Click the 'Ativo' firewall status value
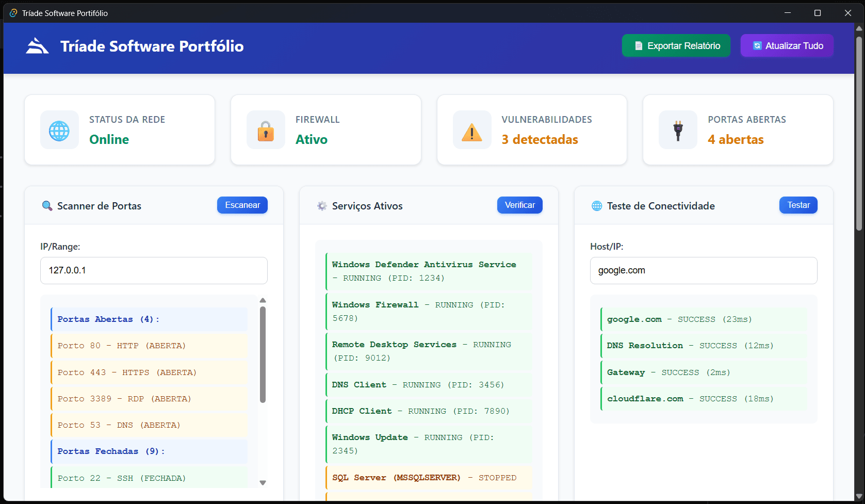 pyautogui.click(x=312, y=140)
